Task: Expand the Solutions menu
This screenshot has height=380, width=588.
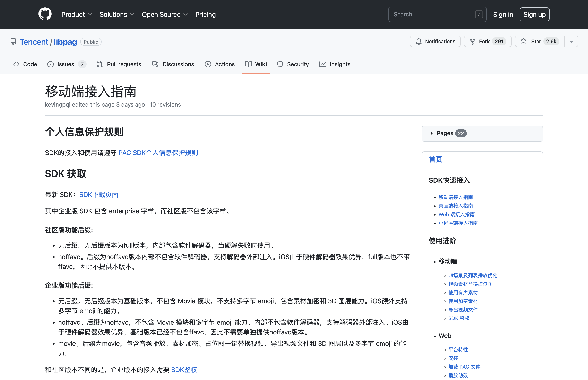Action: [117, 15]
